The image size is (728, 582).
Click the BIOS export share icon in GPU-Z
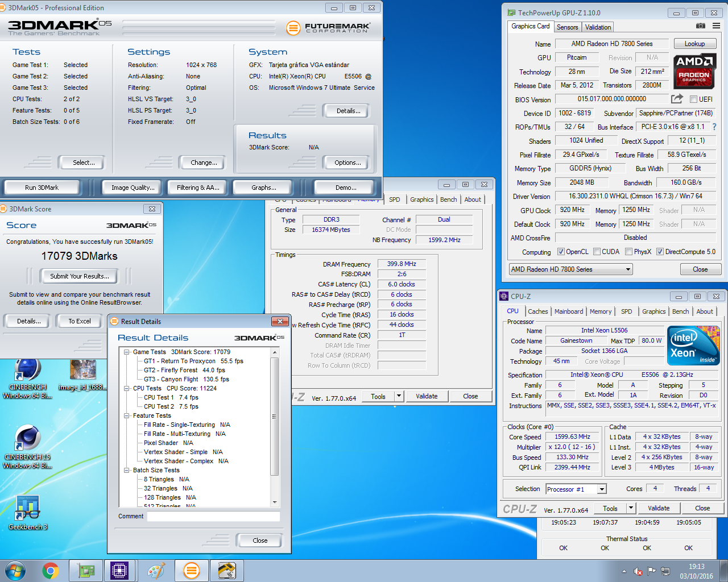tap(677, 99)
